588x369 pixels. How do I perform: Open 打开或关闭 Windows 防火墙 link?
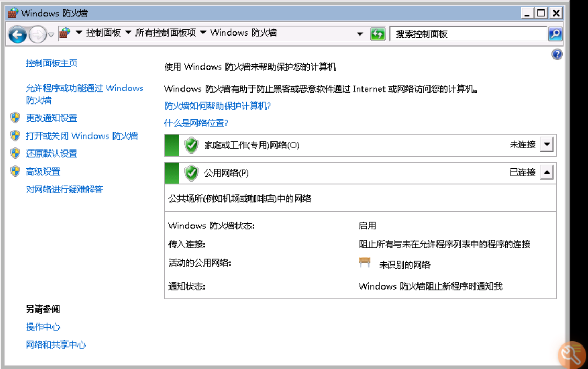point(82,135)
